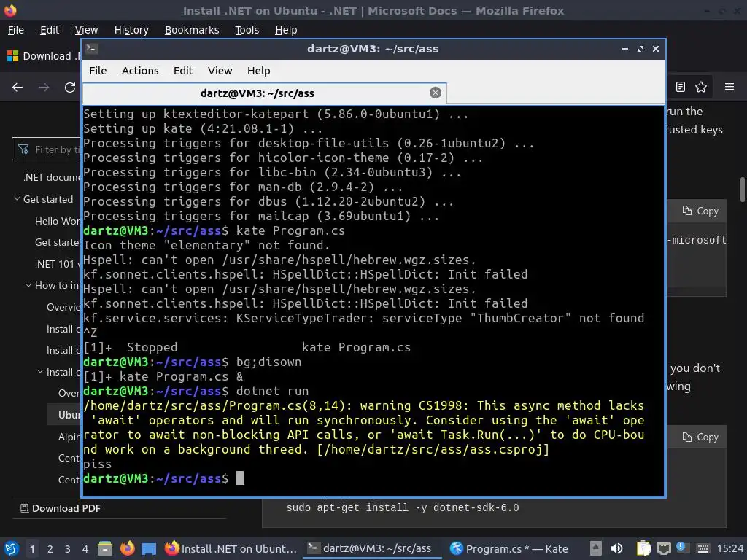747x560 pixels.
Task: Click terminal prompt cursor area
Action: coord(240,478)
